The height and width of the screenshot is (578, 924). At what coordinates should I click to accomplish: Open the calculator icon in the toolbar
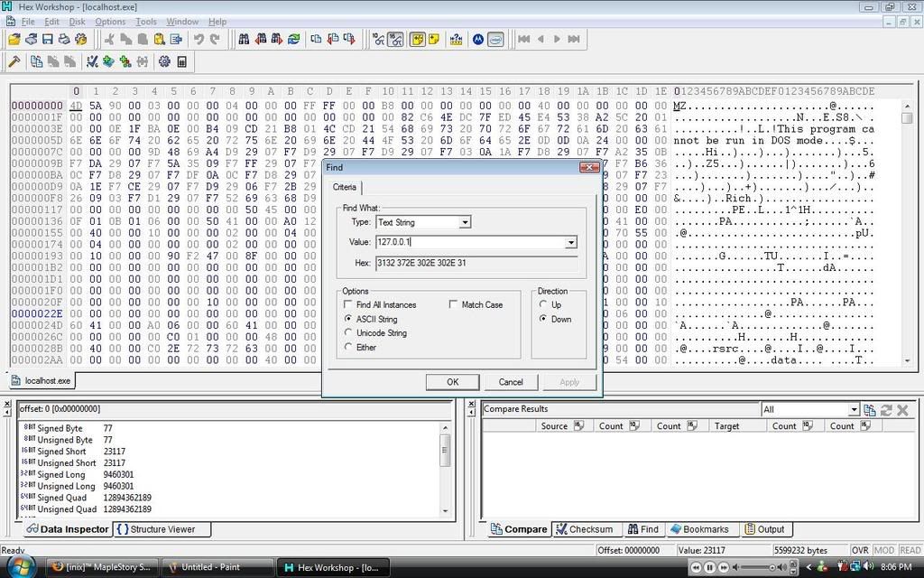181,61
